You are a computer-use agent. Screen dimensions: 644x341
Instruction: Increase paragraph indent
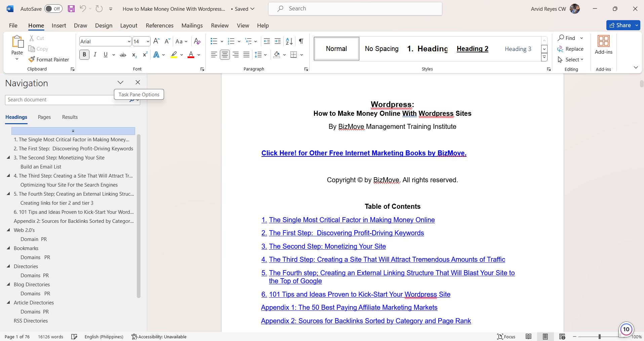click(278, 41)
